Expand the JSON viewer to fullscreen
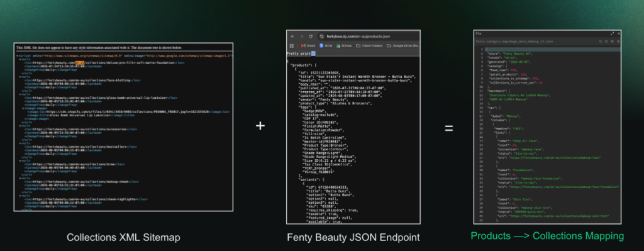This screenshot has width=644, height=251. click(x=612, y=33)
